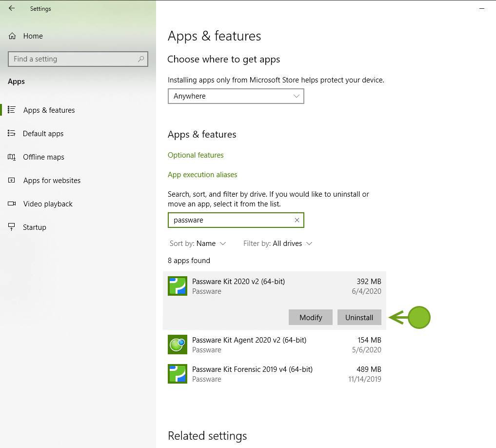Click the Choose where to get apps heading
The image size is (496, 448).
(224, 60)
